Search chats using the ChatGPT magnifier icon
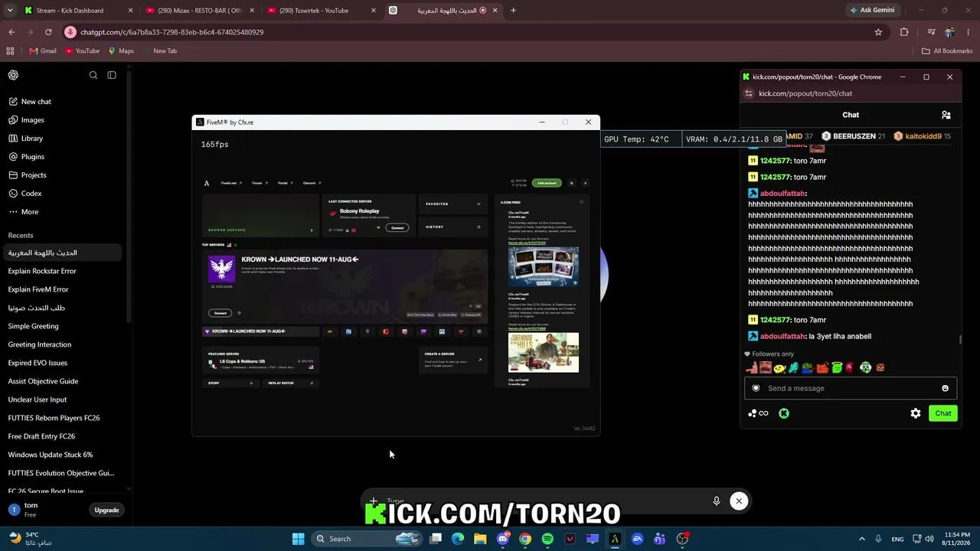 click(93, 75)
